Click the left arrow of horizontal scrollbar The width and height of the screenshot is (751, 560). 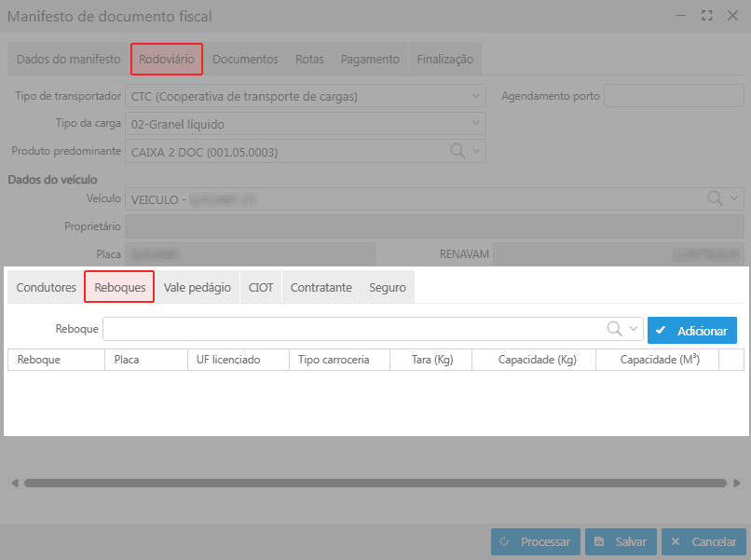point(14,484)
